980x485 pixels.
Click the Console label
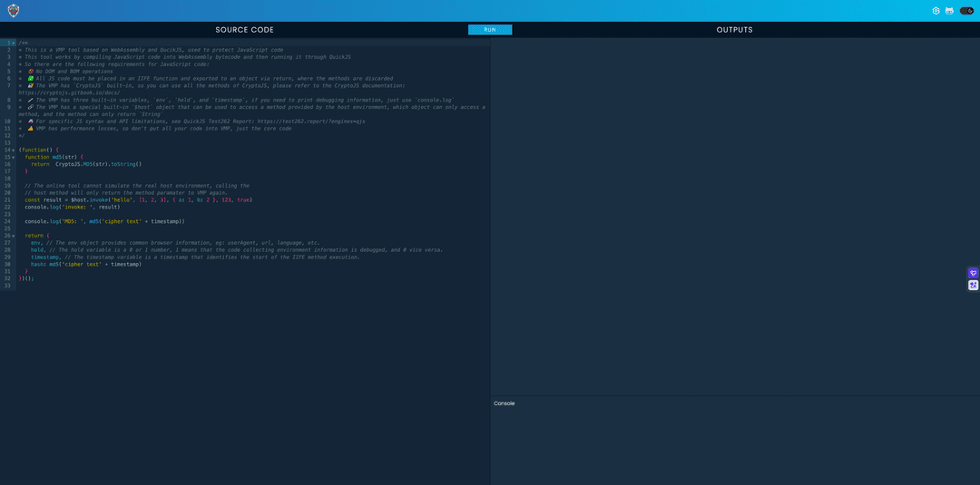[504, 403]
